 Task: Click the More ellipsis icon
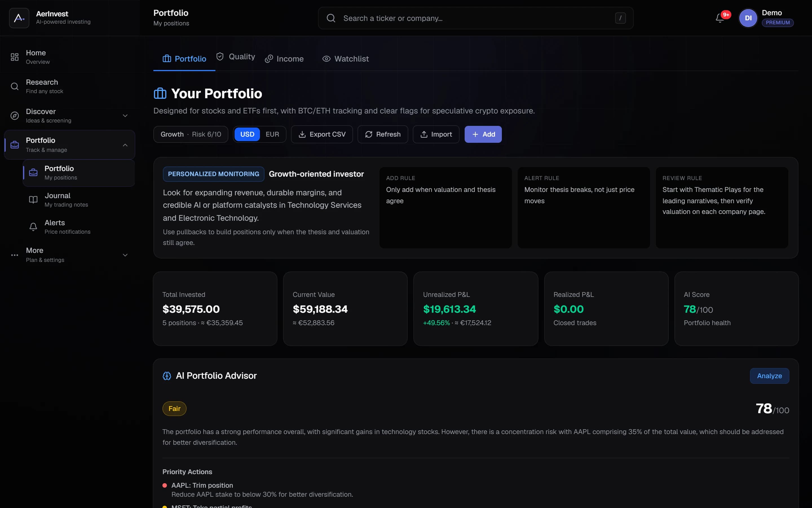tap(14, 255)
